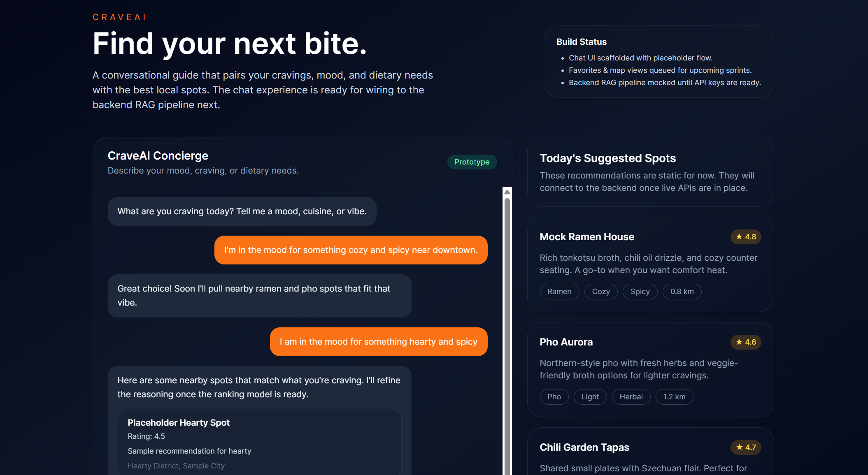Click the Prototype status badge
This screenshot has width=868, height=475.
(x=472, y=162)
